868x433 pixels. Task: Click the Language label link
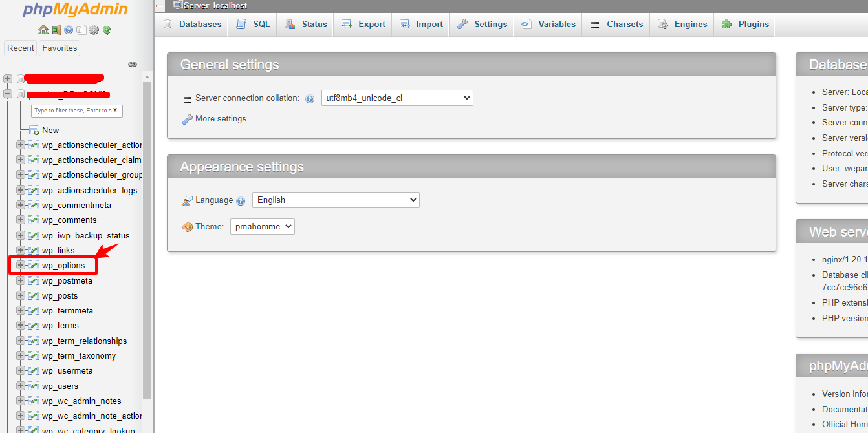tap(214, 200)
